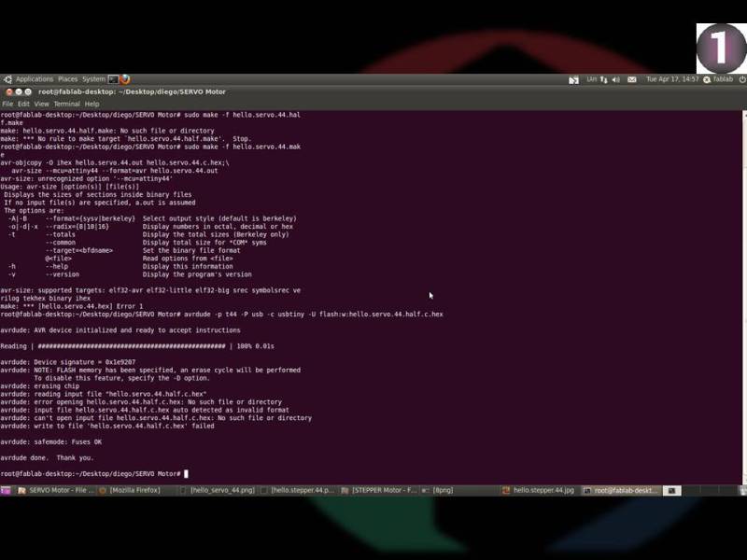The height and width of the screenshot is (560, 747).
Task: Launch Firefox from top panel icon
Action: tap(125, 79)
